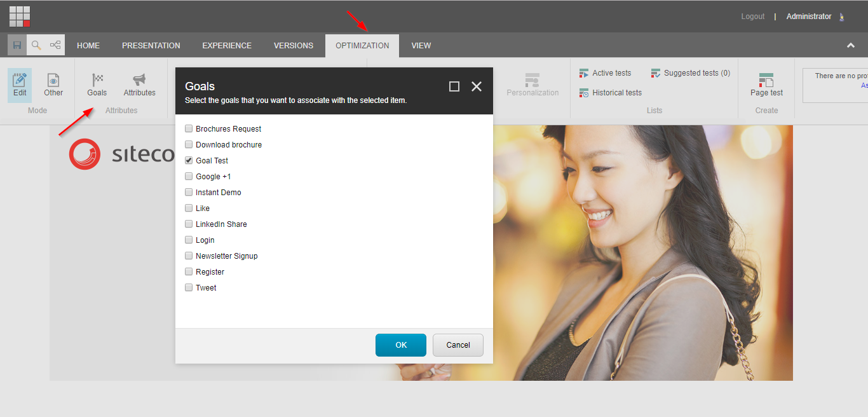The image size is (868, 417).
Task: Open the Sitecore launchpad grid icon
Action: coord(20,17)
